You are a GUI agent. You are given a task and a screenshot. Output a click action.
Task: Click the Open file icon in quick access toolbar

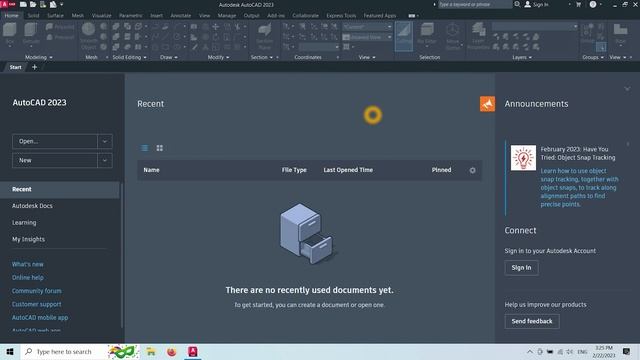pos(33,4)
